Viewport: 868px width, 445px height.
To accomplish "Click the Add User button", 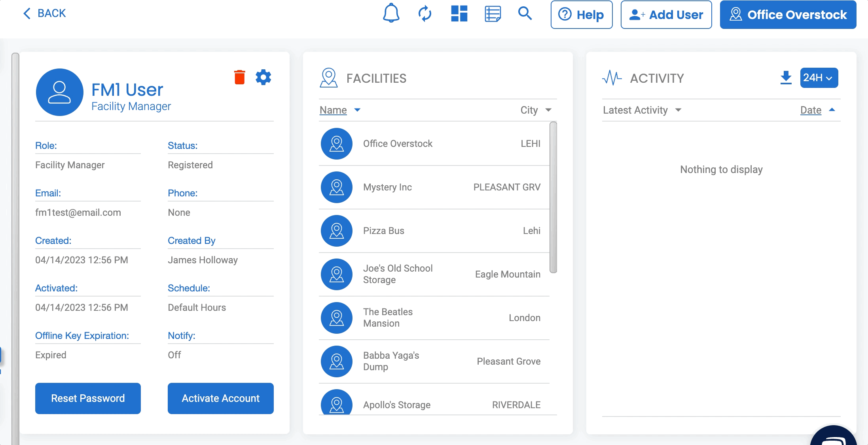I will [x=666, y=15].
